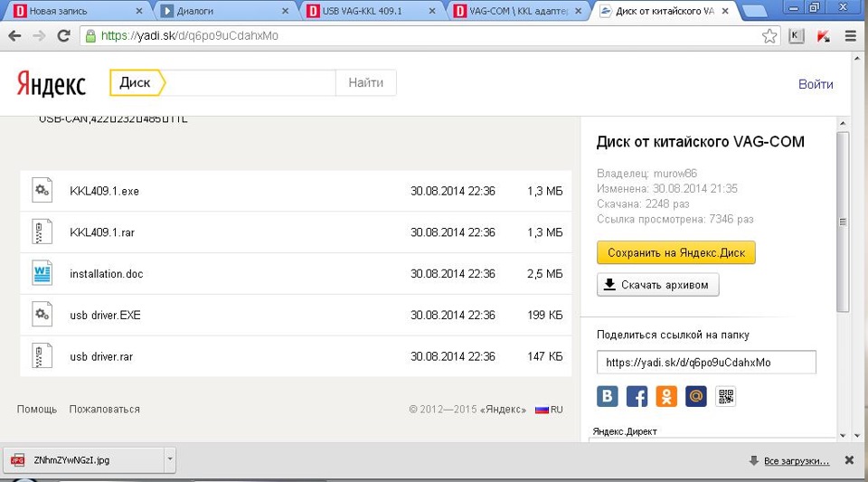Open the ZNhmZYwNGzI.jpg downloaded file
Viewport: 868px width, 482px height.
pyautogui.click(x=83, y=460)
